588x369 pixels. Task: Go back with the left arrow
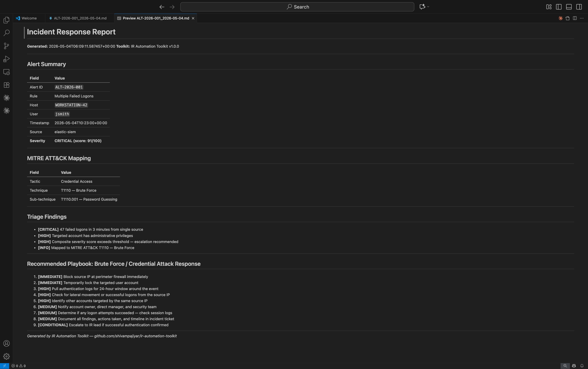click(x=162, y=7)
